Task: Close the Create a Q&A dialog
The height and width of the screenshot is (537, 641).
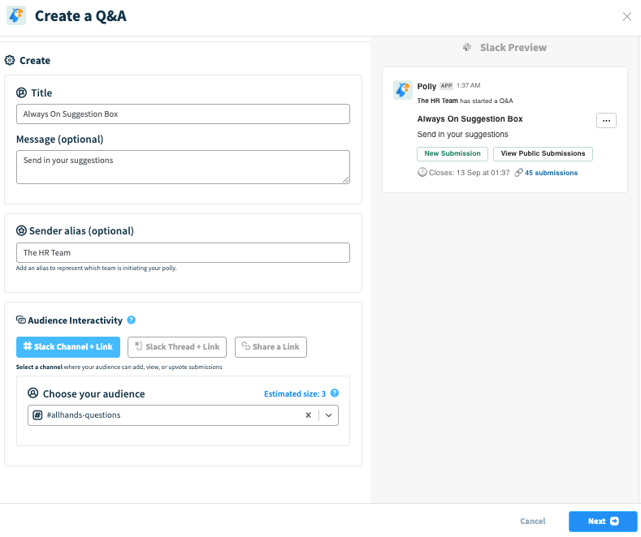Action: tap(626, 16)
